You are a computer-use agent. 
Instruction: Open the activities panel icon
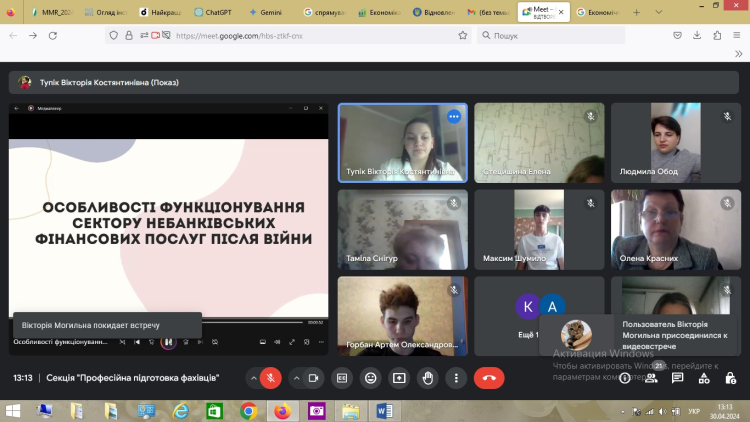(703, 378)
